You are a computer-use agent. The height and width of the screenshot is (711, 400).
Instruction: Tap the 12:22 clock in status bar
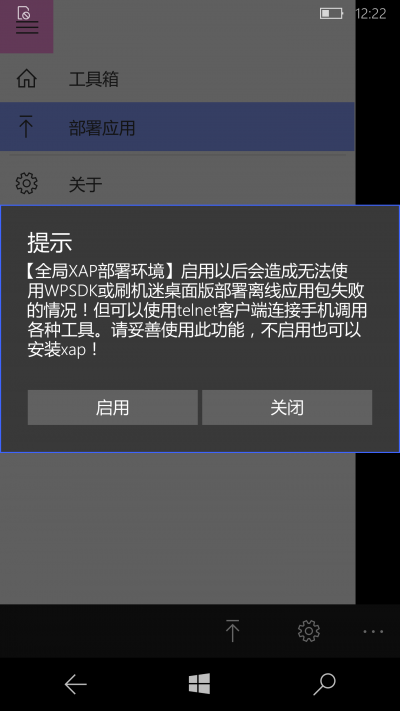pyautogui.click(x=371, y=14)
